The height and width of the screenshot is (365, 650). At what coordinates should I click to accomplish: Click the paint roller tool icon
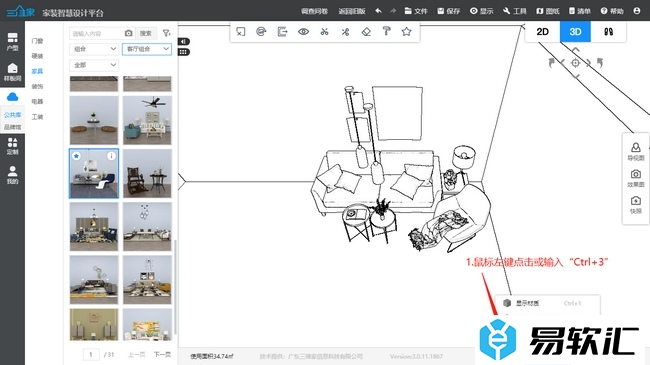[386, 32]
